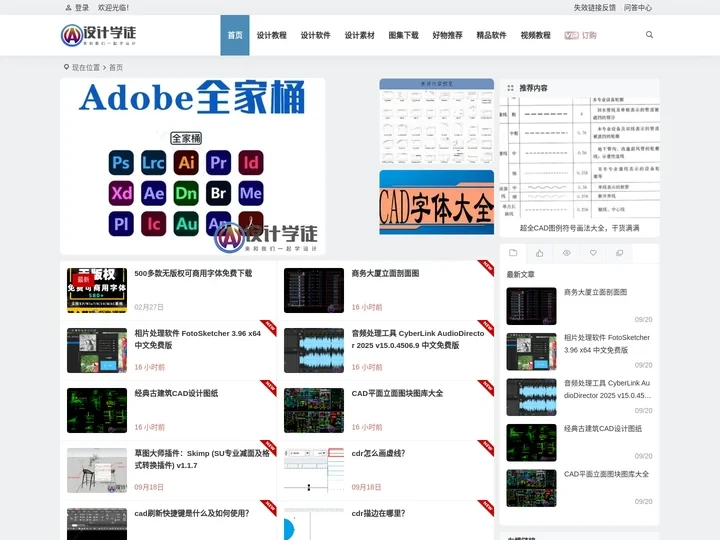The image size is (720, 540).
Task: Click 首页 in the breadcrumb
Action: click(116, 68)
